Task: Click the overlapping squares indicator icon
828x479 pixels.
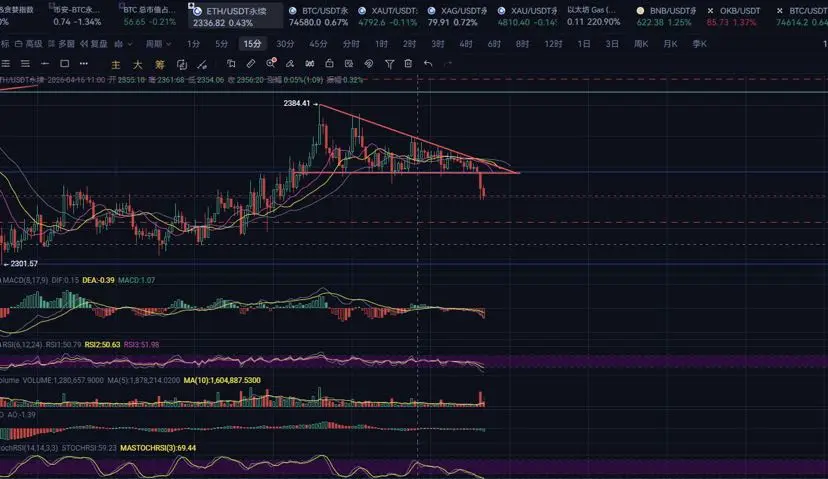Action: tap(182, 64)
